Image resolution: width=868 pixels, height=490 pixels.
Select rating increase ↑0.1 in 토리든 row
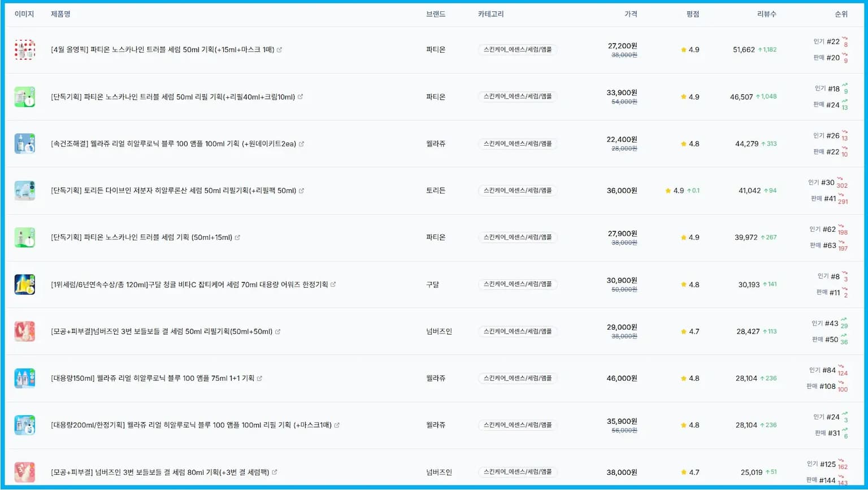[693, 190]
